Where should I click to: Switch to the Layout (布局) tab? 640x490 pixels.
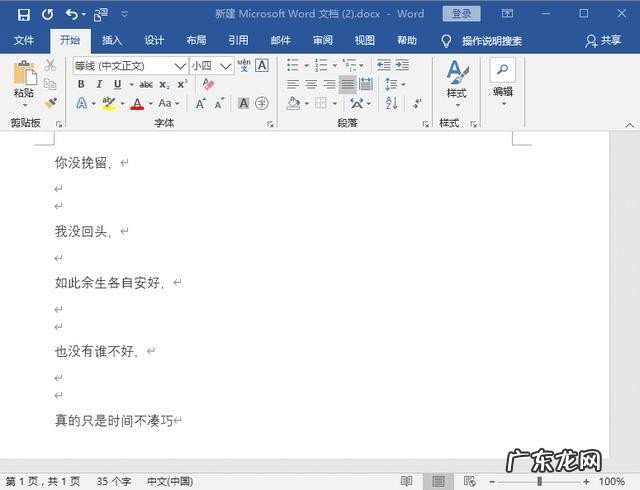pyautogui.click(x=196, y=40)
